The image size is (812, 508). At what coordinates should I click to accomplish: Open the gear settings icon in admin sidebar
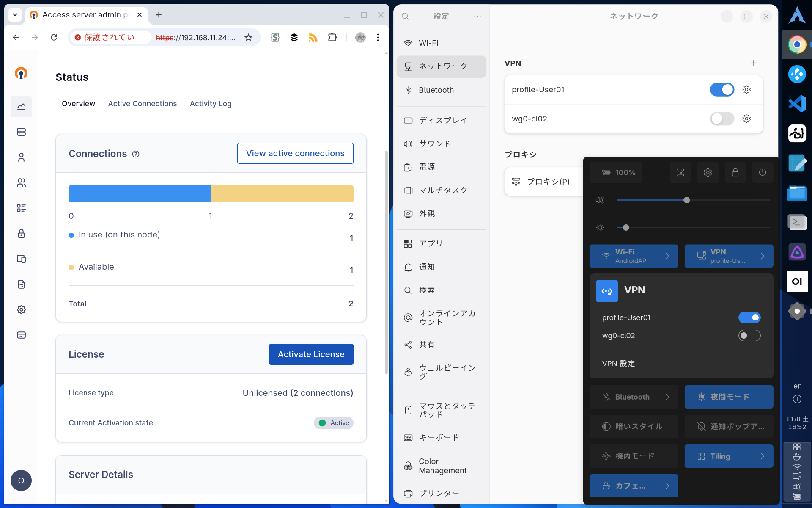[x=21, y=310]
